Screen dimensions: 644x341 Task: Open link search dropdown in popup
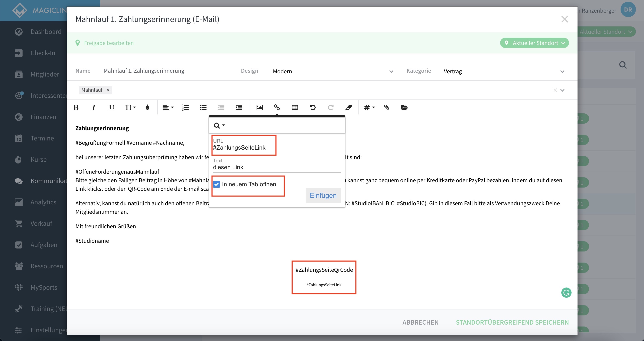219,126
